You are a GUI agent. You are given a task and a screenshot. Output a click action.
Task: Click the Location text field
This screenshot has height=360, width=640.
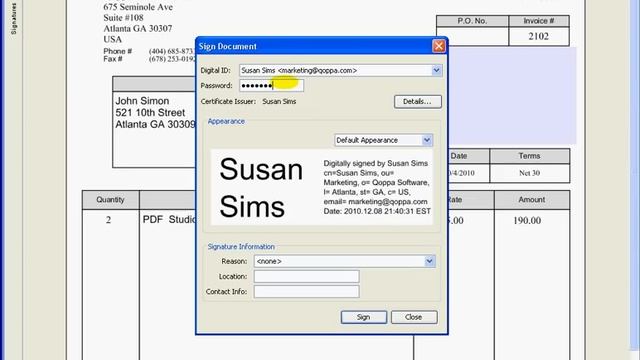[x=307, y=276]
